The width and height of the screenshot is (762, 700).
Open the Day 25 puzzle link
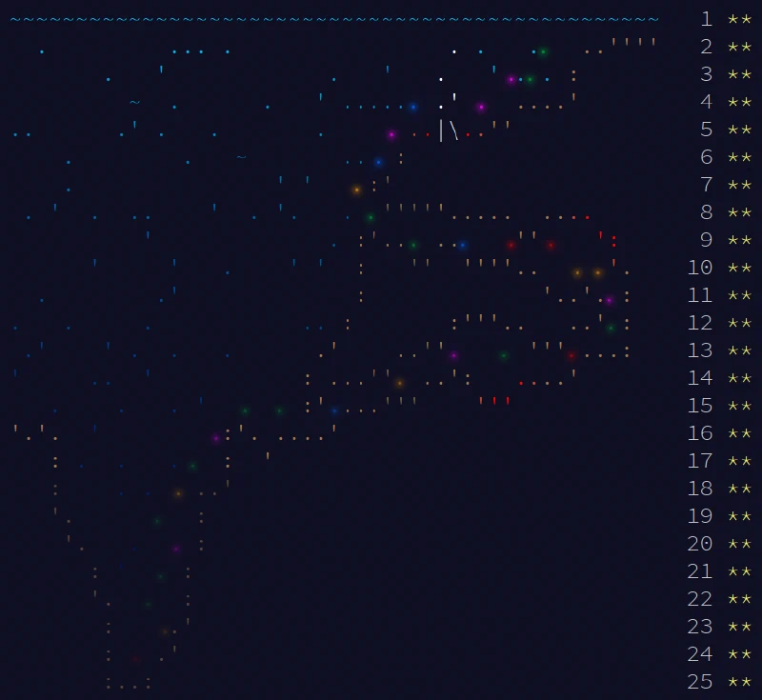[700, 682]
